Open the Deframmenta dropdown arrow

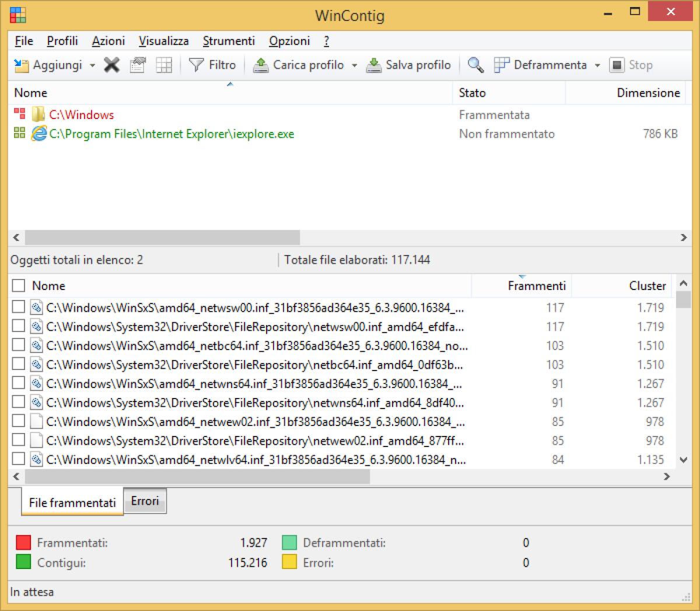[x=597, y=65]
